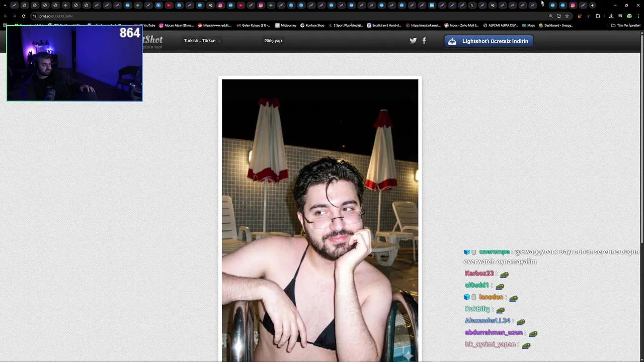Open the ALPCAN ALPAR DEV bookmark
This screenshot has height=362, width=644.
tap(501, 25)
